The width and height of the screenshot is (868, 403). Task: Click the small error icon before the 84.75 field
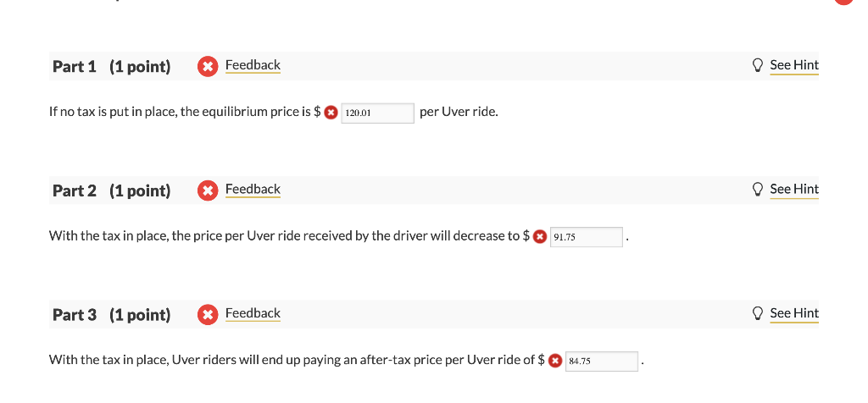point(555,361)
